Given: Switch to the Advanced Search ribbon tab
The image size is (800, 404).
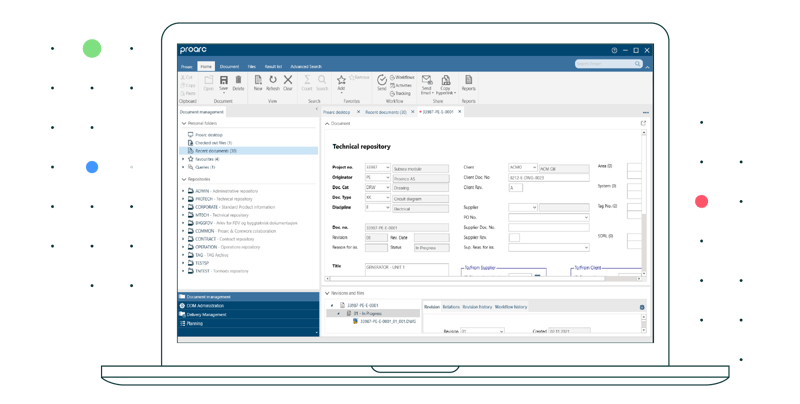Looking at the screenshot, I should click(306, 66).
